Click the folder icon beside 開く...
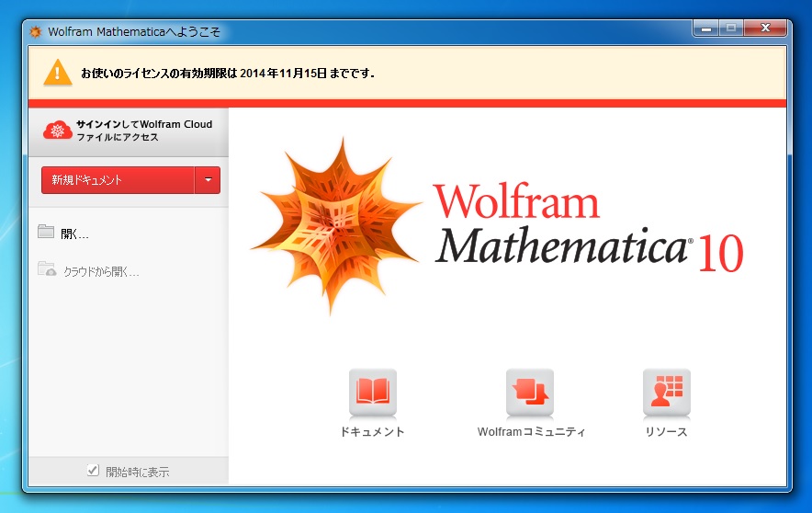Viewport: 812px width, 513px height. click(46, 231)
